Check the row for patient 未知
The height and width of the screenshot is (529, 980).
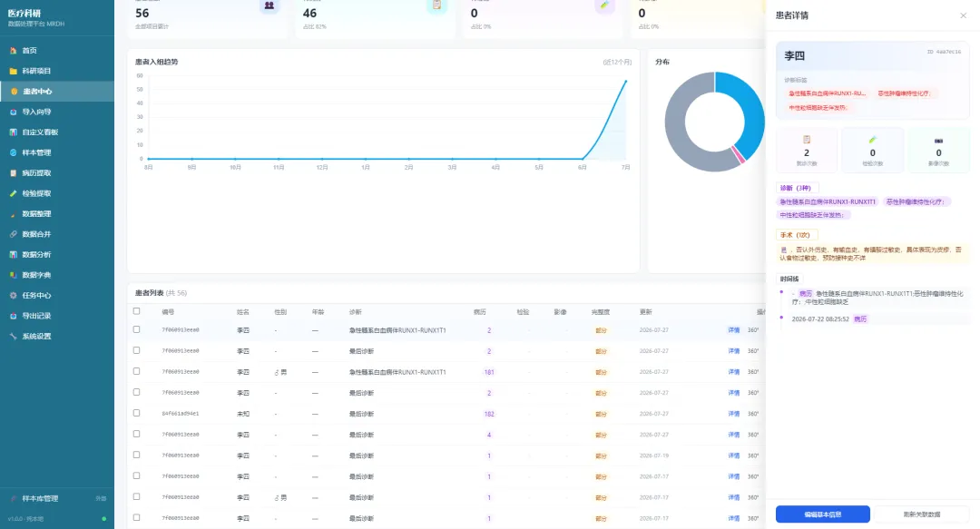pos(136,414)
